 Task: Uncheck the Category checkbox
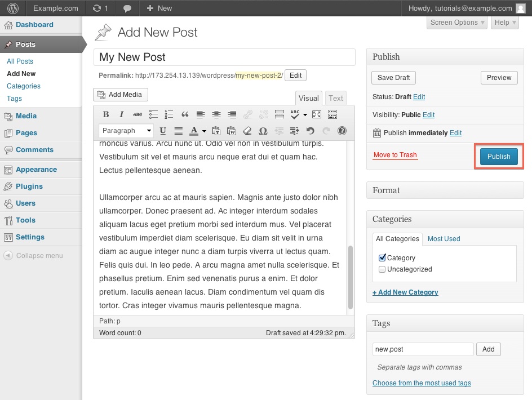click(x=382, y=257)
